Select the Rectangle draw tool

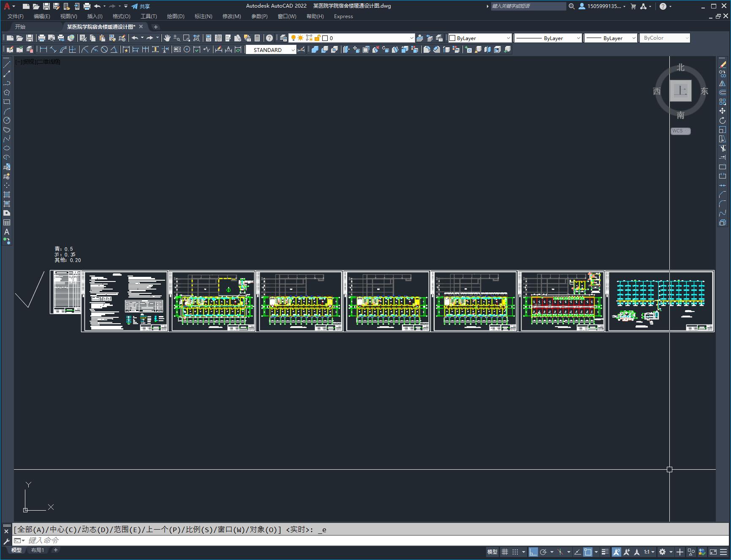point(7,102)
